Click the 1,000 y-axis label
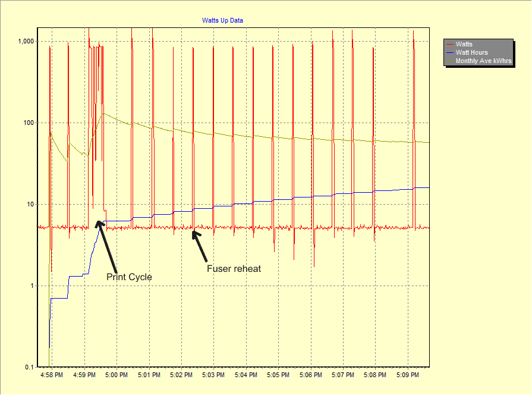Screen dimensions: 532x395 [x=26, y=42]
